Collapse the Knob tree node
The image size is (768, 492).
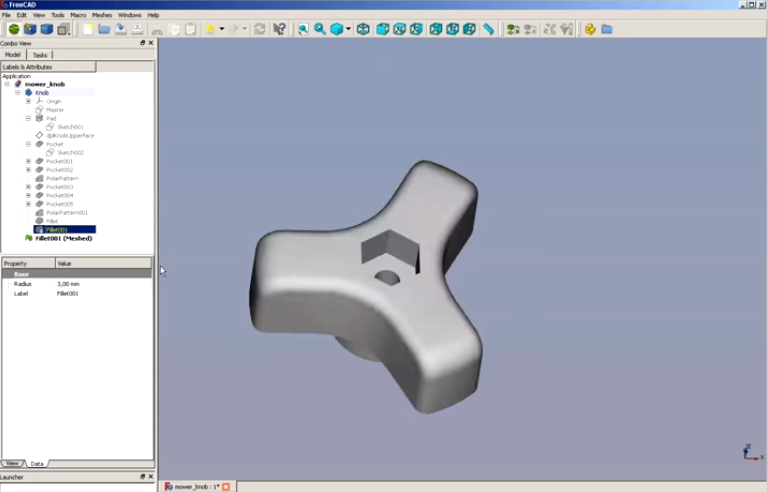tap(18, 93)
